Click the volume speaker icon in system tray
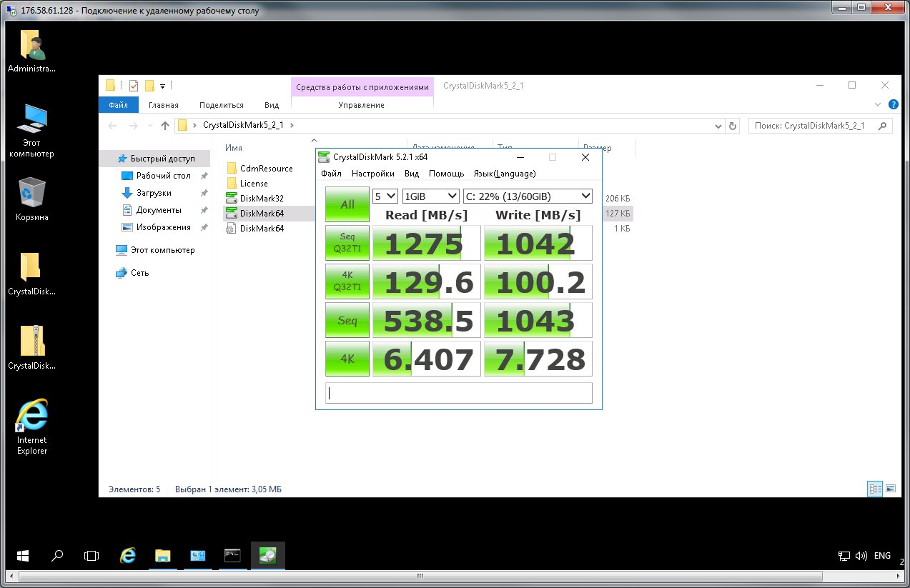Viewport: 910px width, 588px height. [860, 556]
